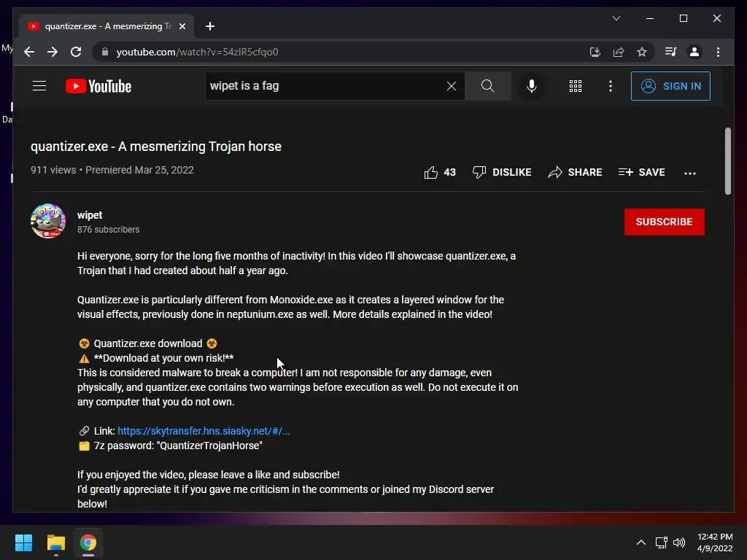Like the video with thumbs up

coord(440,172)
